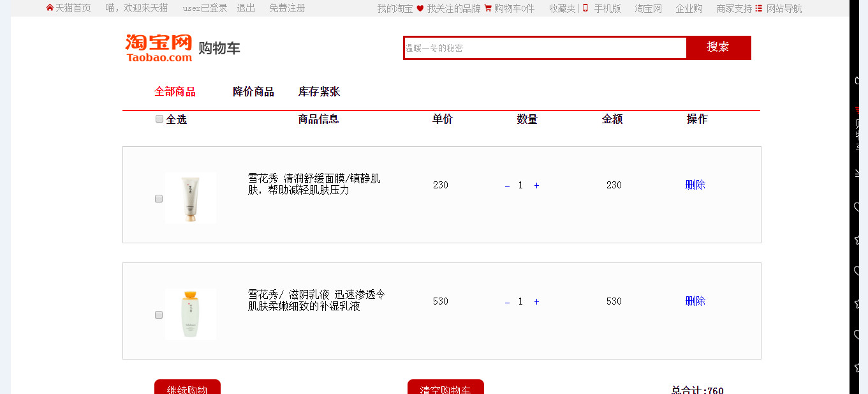Open the 库存紧张 tab
The image size is (868, 394).
tap(319, 92)
